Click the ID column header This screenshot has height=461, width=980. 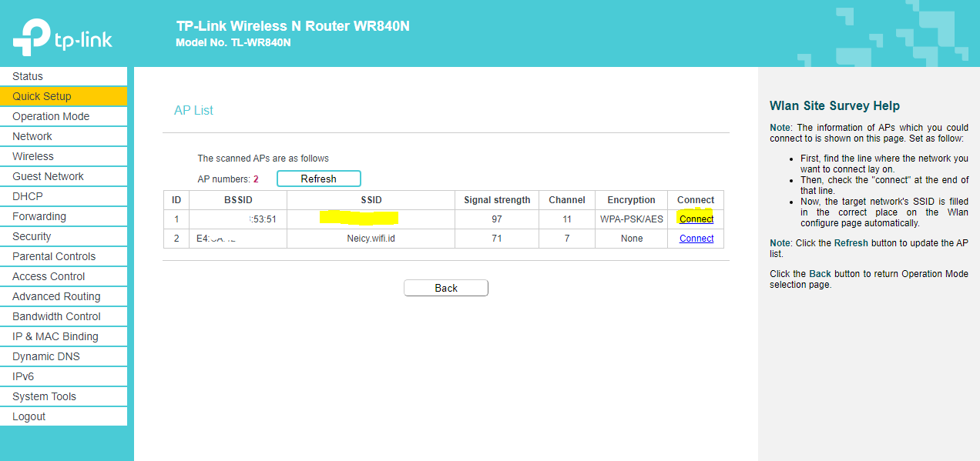tap(176, 200)
